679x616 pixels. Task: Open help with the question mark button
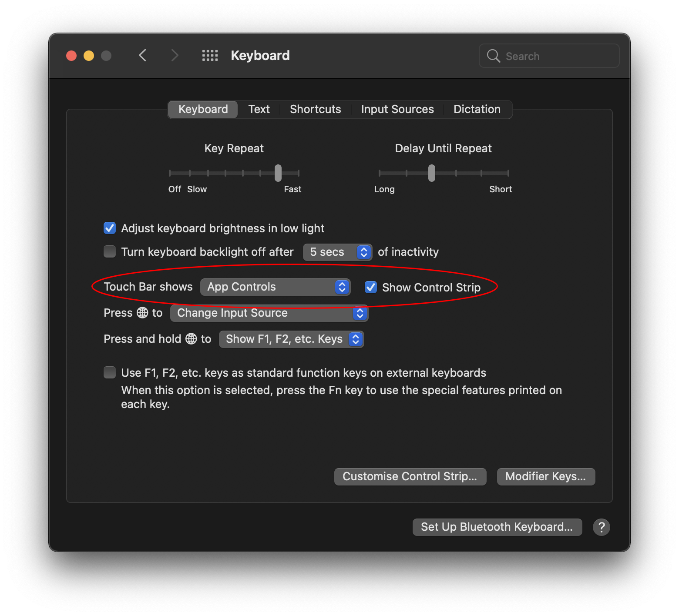601,527
